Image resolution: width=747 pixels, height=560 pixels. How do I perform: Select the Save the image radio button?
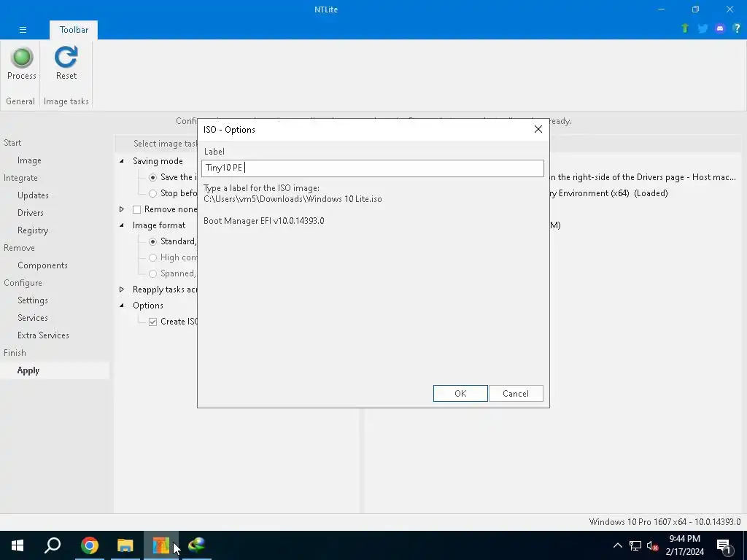click(x=152, y=177)
